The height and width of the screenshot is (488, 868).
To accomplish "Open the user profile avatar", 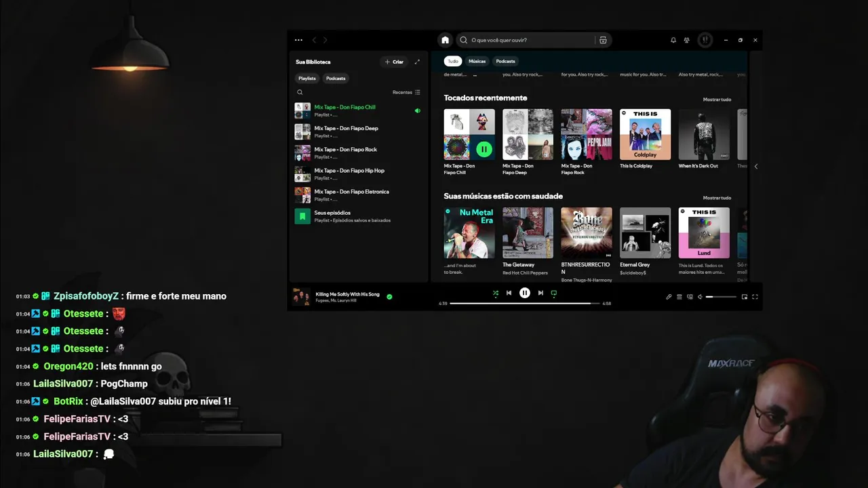I will click(705, 40).
